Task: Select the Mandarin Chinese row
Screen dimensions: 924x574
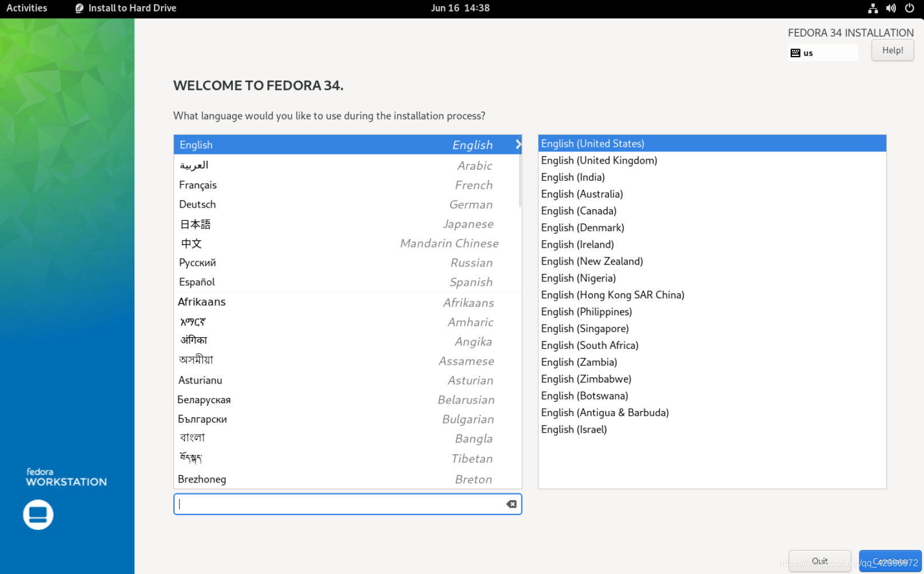Action: pyautogui.click(x=348, y=243)
